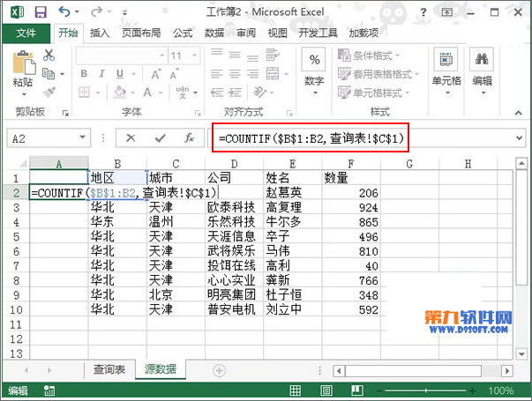
Task: Open the font name combo box dropdown
Action: (162, 55)
